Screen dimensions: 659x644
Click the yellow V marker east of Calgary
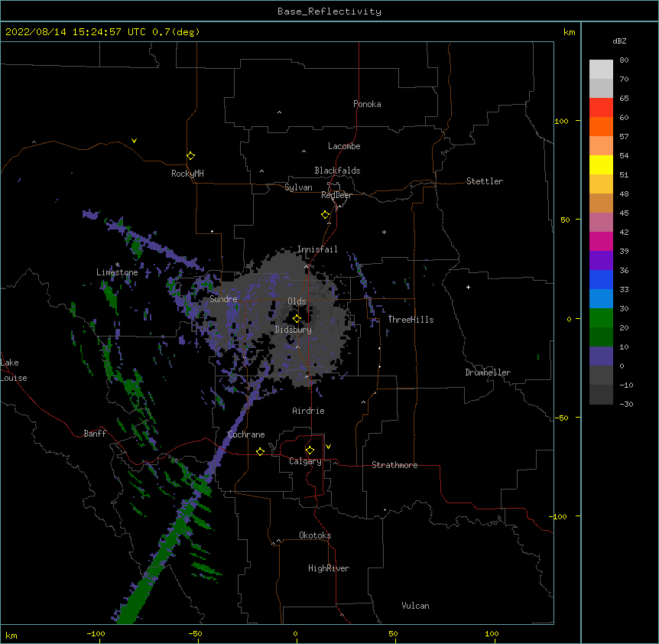(x=328, y=447)
